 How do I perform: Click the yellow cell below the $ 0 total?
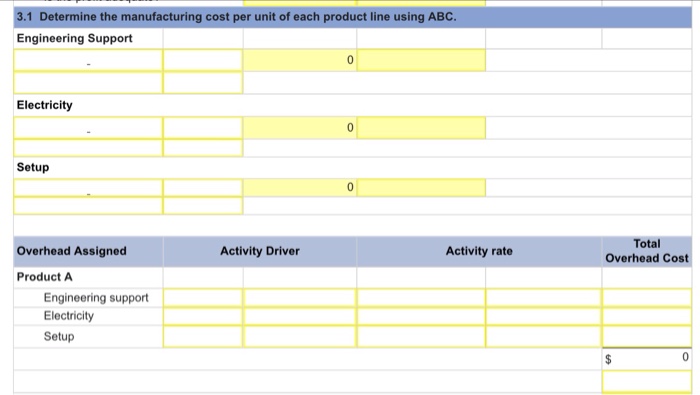(647, 382)
